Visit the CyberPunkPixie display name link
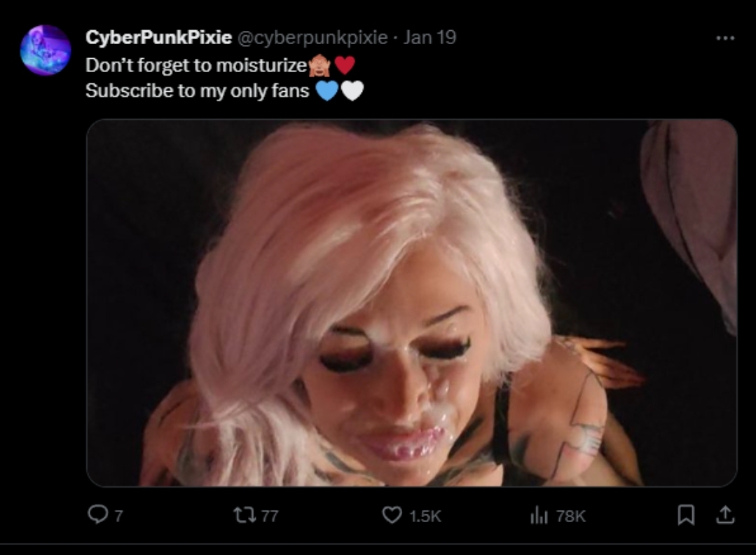Screen dimensions: 756x555 click(158, 37)
